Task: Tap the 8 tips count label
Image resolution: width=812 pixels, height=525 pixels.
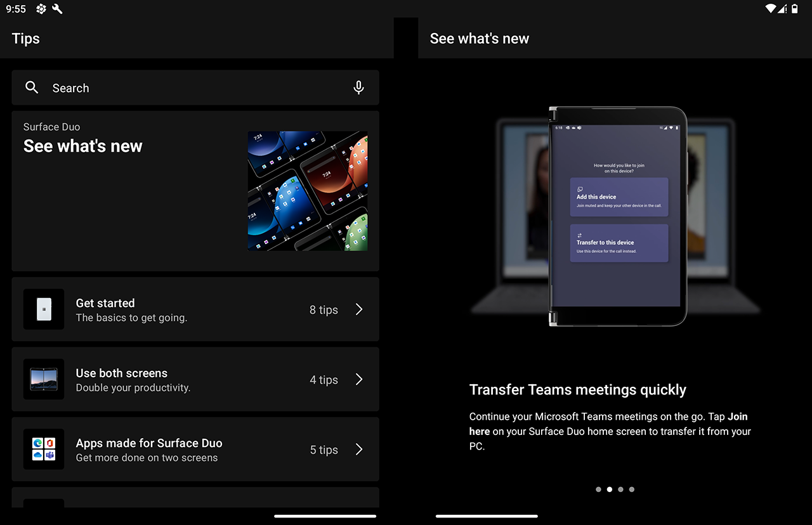Action: pyautogui.click(x=324, y=310)
